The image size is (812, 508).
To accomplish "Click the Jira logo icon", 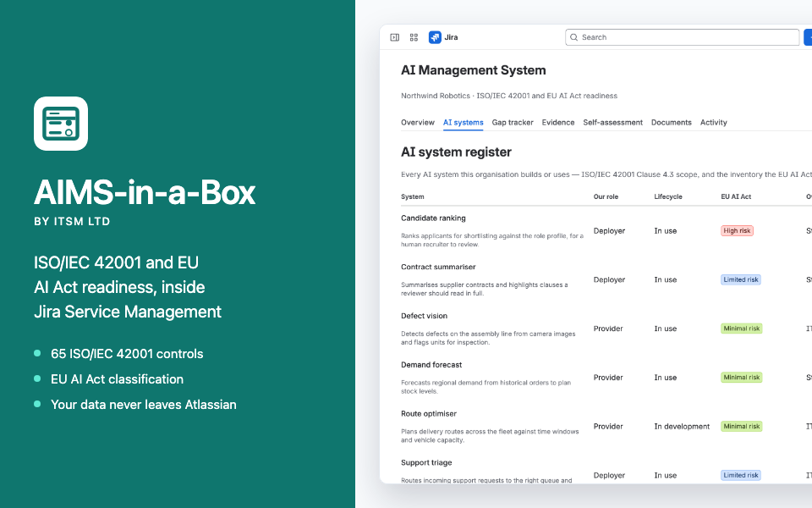I will (435, 37).
